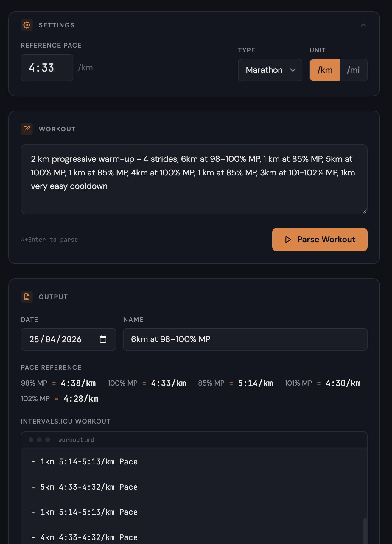The height and width of the screenshot is (544, 392).
Task: Click the Workout pencil edit icon
Action: tap(27, 129)
